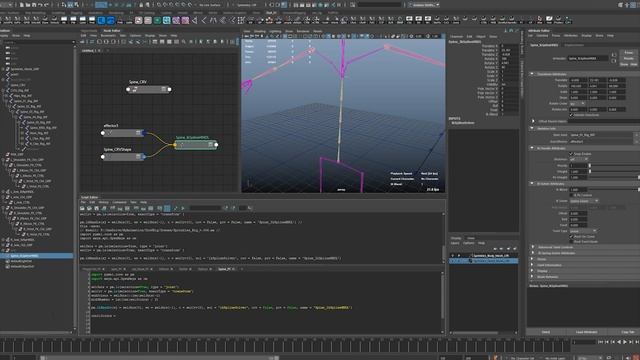
Task: Open the Rotate Order dropdown
Action: pyautogui.click(x=578, y=104)
